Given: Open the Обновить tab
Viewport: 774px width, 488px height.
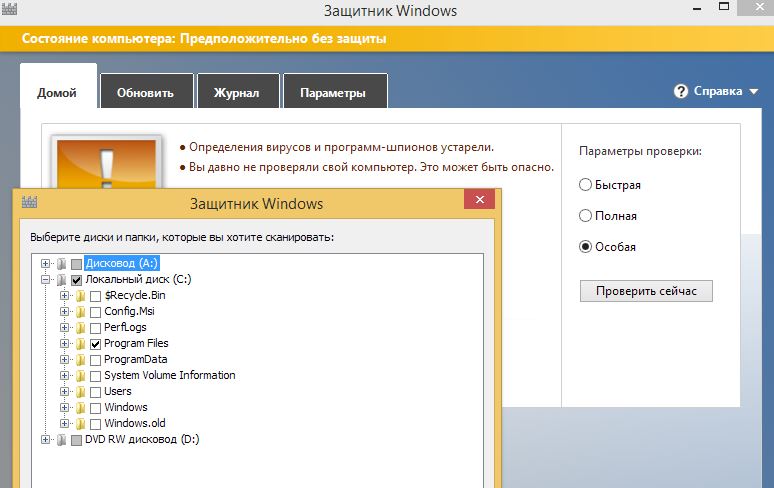Looking at the screenshot, I should [x=146, y=91].
